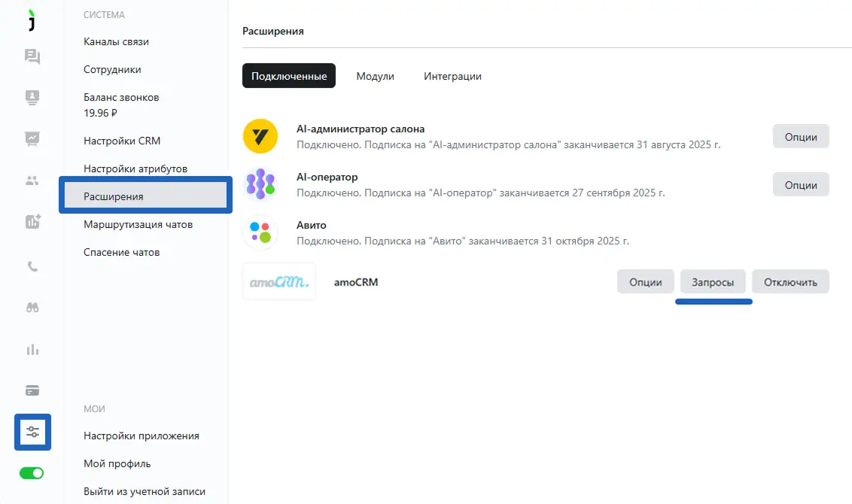Toggle the green online status switch
The image size is (852, 504).
(x=32, y=473)
